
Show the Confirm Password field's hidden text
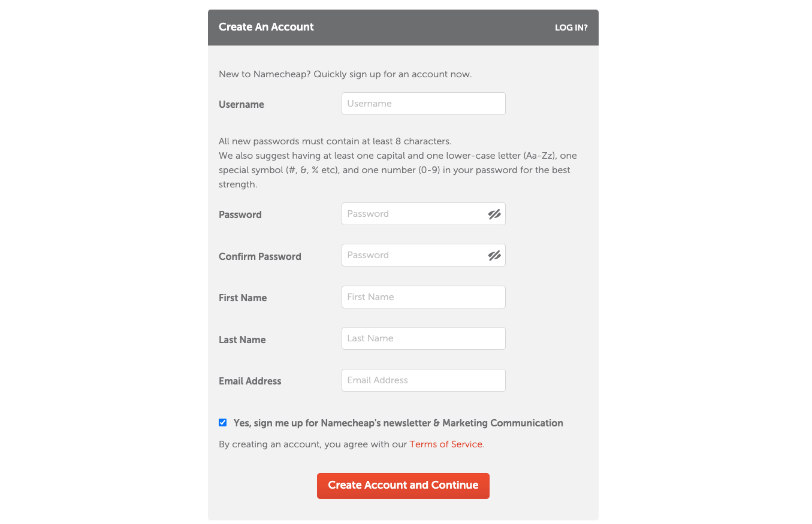click(x=494, y=256)
